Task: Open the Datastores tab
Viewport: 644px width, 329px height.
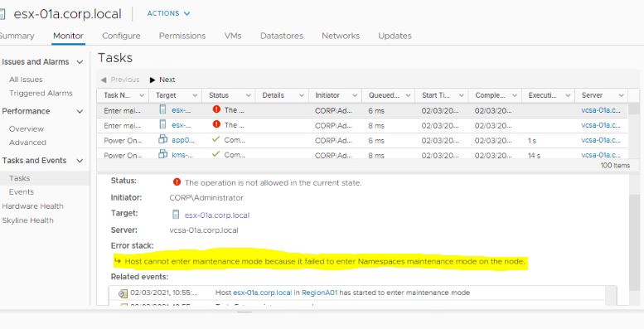Action: (282, 36)
